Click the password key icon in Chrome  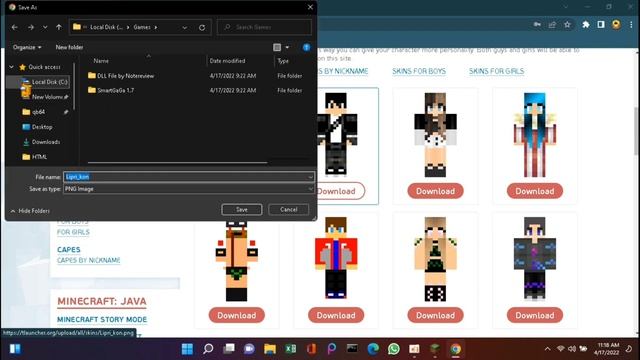pyautogui.click(x=537, y=24)
